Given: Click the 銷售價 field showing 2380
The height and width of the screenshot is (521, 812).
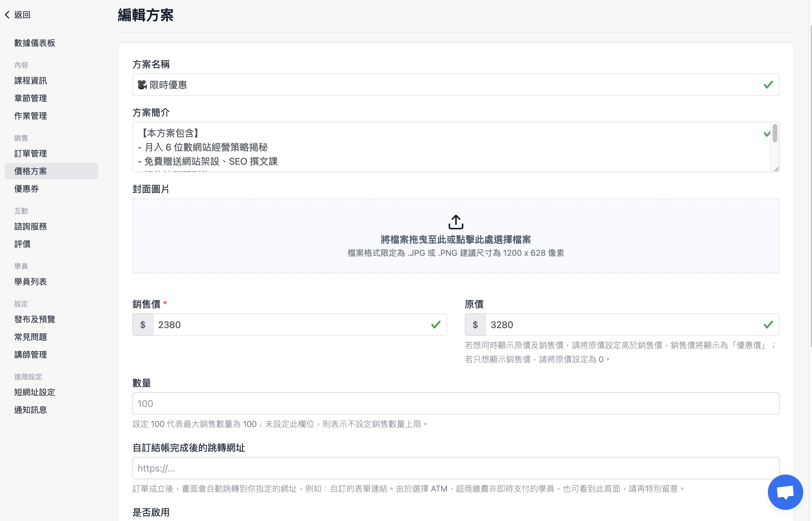Looking at the screenshot, I should (300, 325).
